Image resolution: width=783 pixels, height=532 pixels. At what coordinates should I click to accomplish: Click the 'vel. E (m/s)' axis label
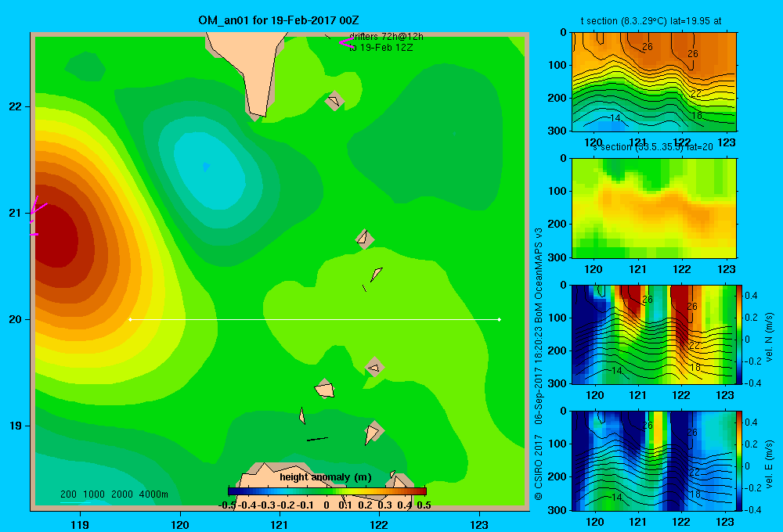[769, 463]
